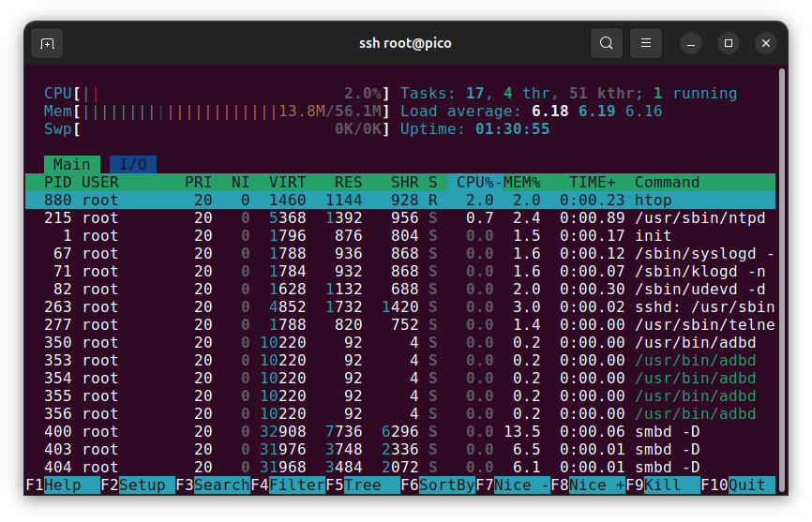
Task: Click the Command column header
Action: pyautogui.click(x=667, y=183)
